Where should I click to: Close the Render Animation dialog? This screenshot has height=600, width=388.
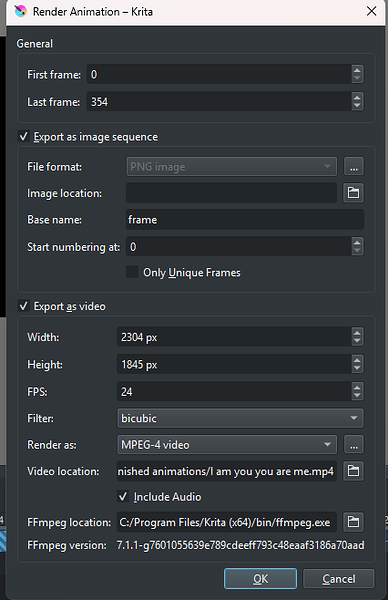coord(371,11)
